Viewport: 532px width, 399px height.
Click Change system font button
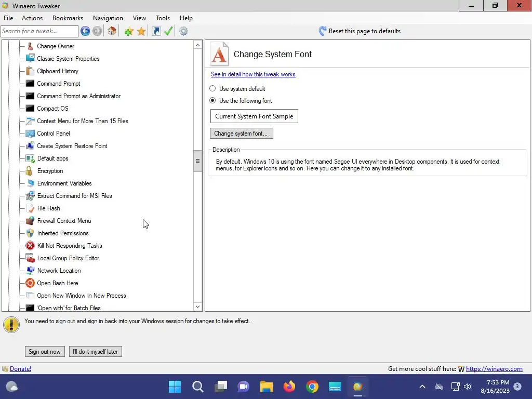point(241,134)
